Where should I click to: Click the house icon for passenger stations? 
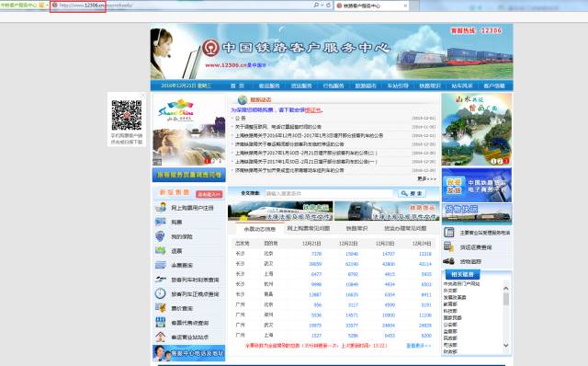tap(161, 337)
